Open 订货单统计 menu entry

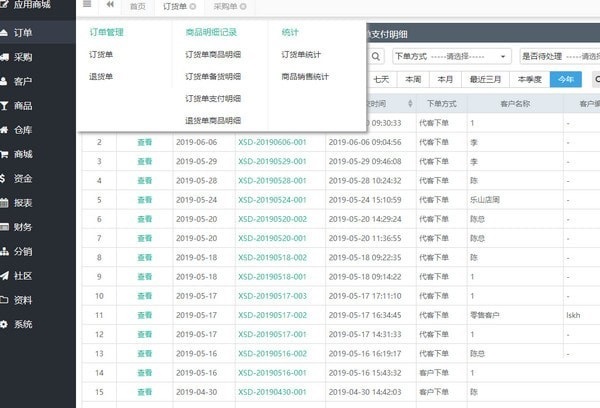pos(301,55)
